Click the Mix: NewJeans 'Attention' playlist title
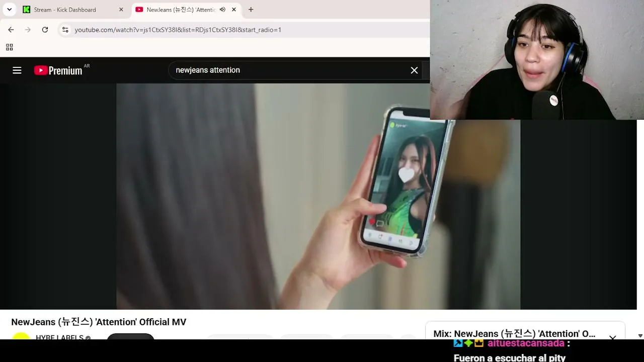 tap(514, 334)
